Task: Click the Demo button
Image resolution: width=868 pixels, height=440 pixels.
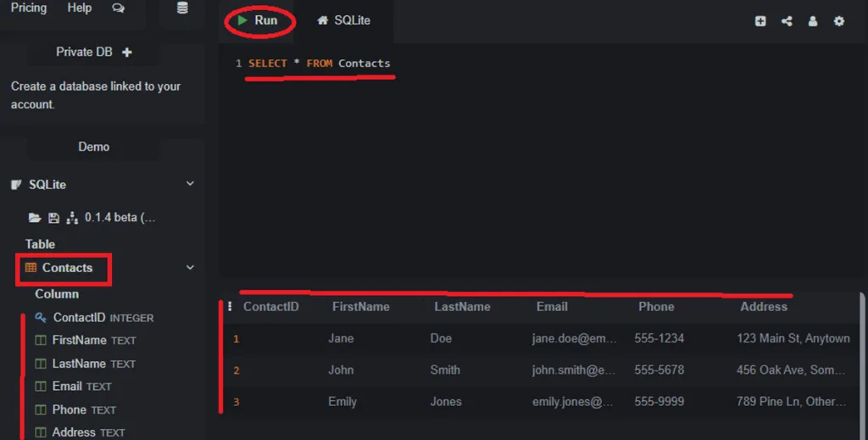Action: (x=94, y=147)
